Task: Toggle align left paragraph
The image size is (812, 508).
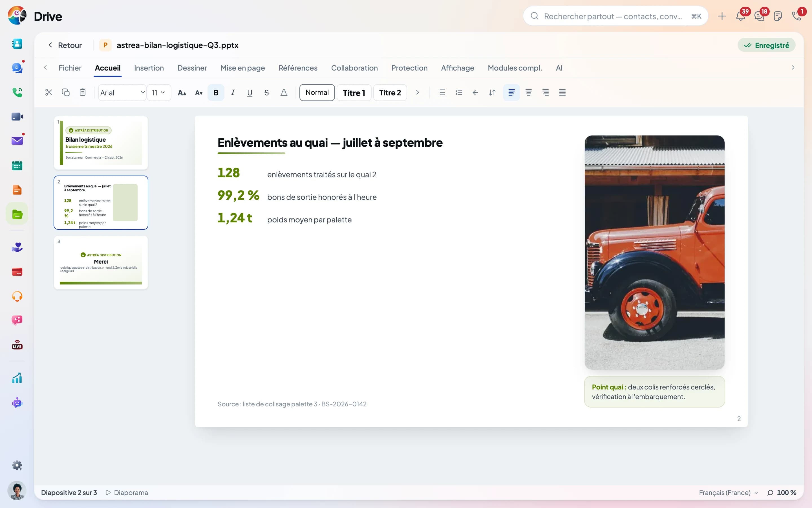Action: pyautogui.click(x=511, y=92)
